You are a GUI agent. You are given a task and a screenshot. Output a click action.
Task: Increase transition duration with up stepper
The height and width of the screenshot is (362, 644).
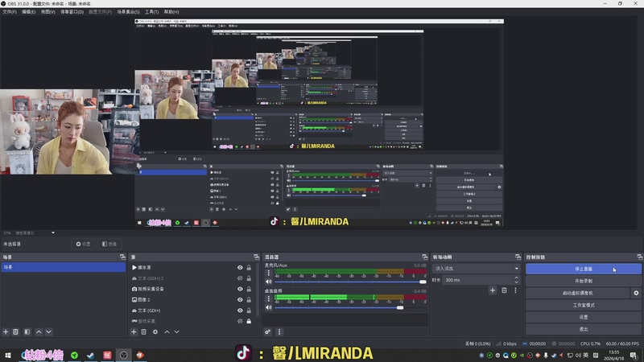pos(516,278)
